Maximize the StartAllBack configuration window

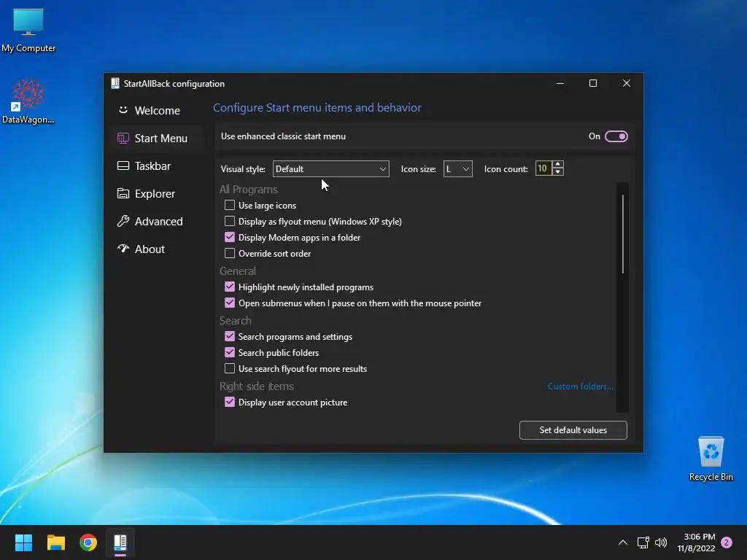click(593, 83)
